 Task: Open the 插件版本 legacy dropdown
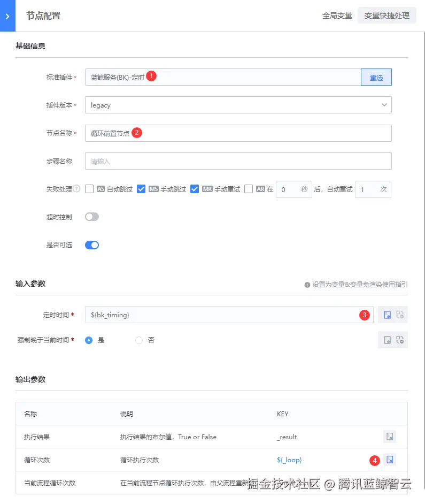pyautogui.click(x=238, y=105)
